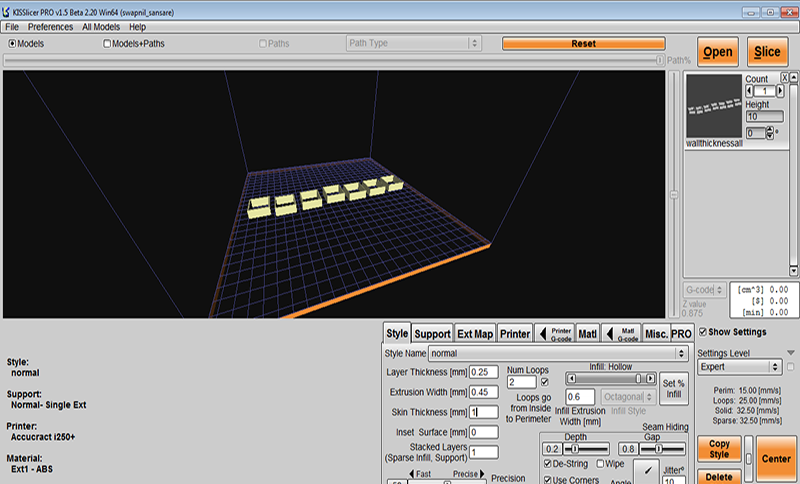Switch to the Printer tab
The width and height of the screenshot is (800, 484).
(x=515, y=334)
